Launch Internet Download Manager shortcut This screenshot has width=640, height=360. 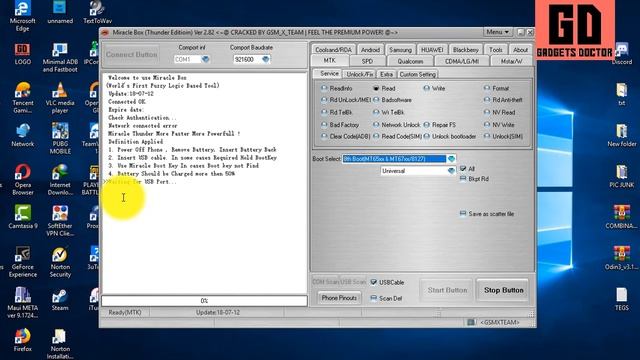pyautogui.click(x=60, y=180)
